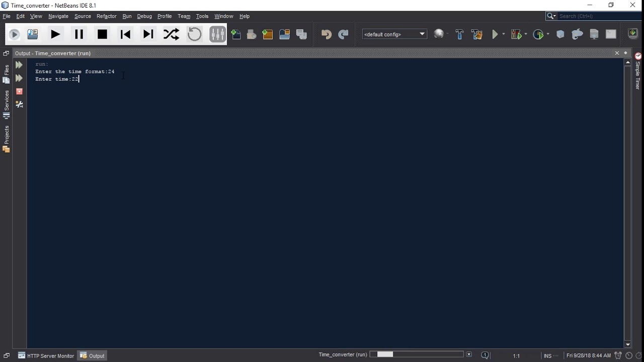
Task: Click the notifications bubble in status bar
Action: click(485, 355)
